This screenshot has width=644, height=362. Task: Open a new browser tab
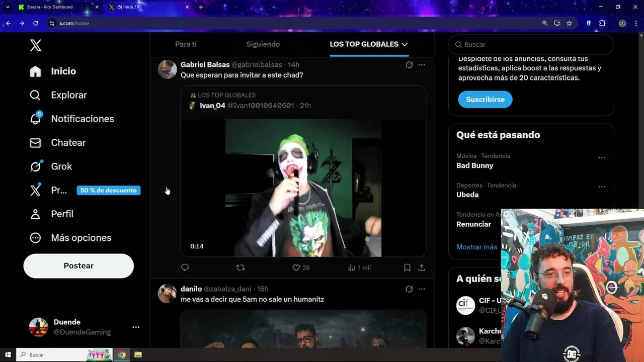coord(201,7)
